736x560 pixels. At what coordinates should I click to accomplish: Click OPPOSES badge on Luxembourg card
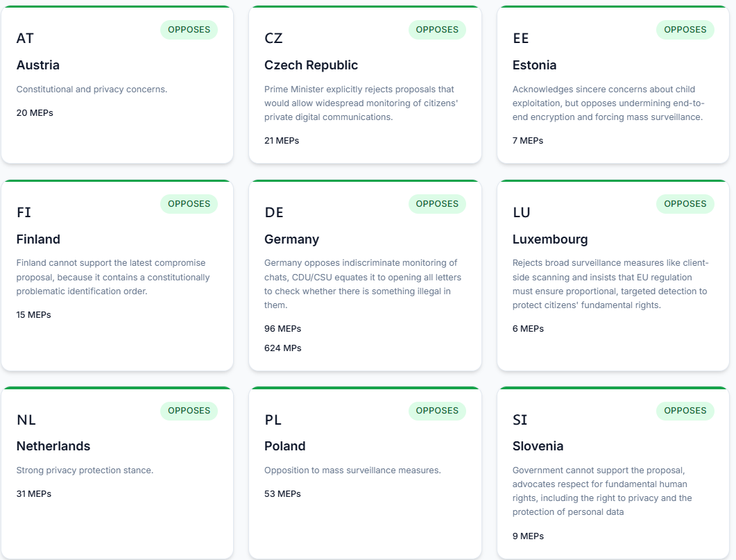(x=685, y=204)
